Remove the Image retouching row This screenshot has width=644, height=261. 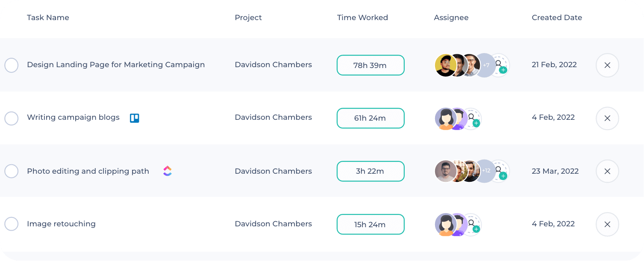[607, 224]
